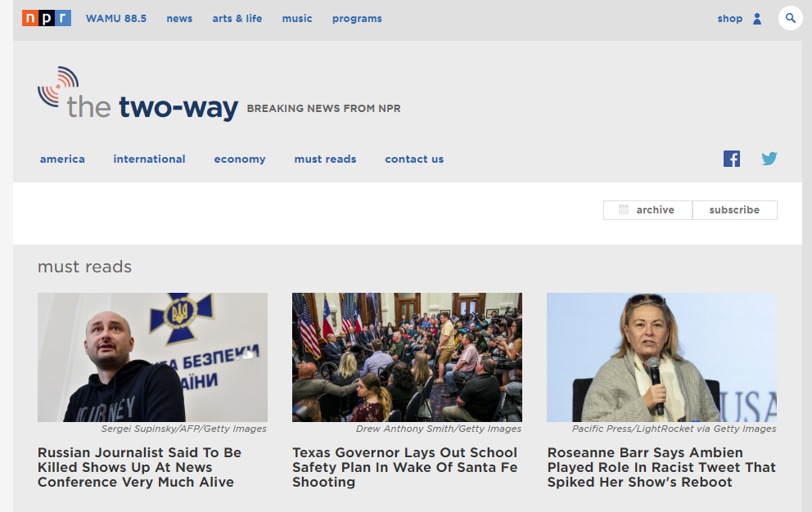Screen dimensions: 812x512
Task: Open Texas Governor meeting photo
Action: point(407,357)
